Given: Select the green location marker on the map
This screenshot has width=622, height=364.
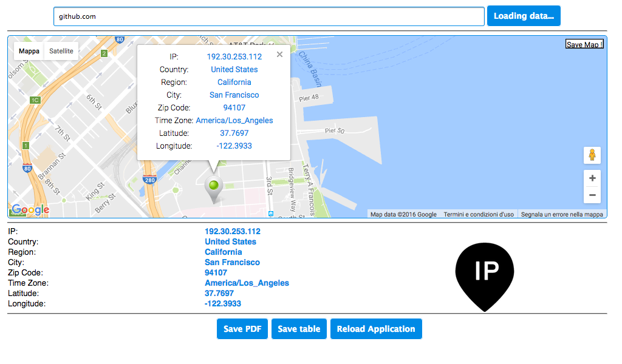Looking at the screenshot, I should click(x=214, y=185).
